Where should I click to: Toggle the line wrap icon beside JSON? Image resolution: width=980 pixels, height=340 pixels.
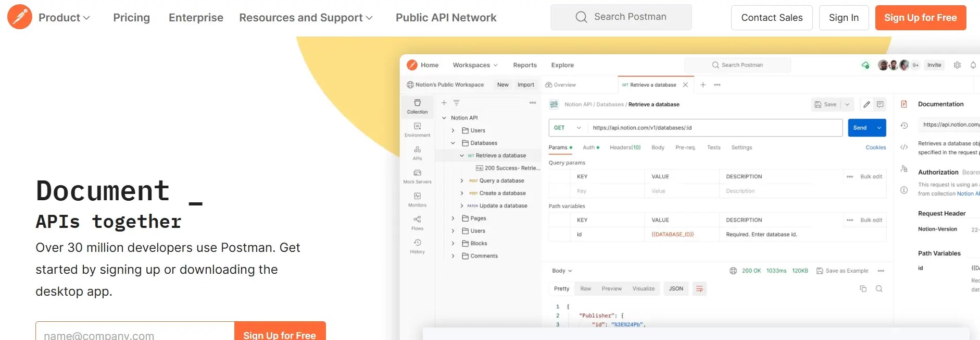point(699,289)
